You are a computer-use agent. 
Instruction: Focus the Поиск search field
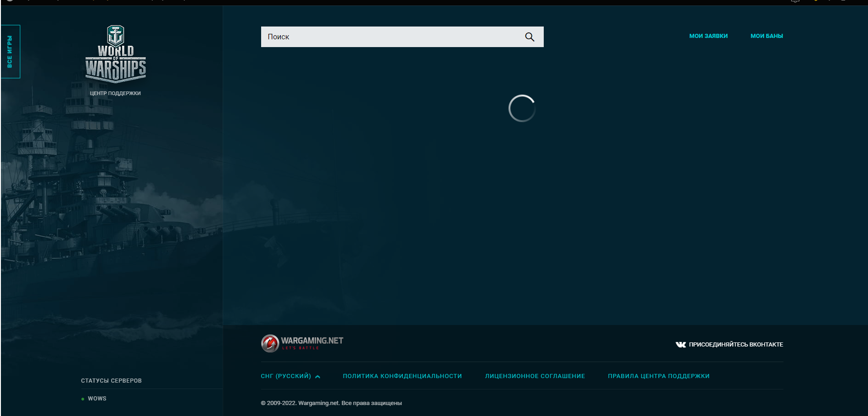click(389, 37)
